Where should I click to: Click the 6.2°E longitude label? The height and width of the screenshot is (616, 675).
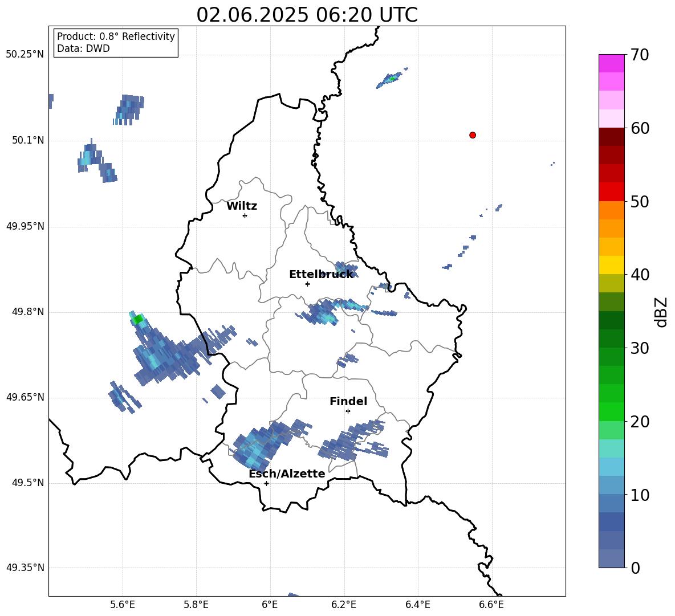[344, 605]
